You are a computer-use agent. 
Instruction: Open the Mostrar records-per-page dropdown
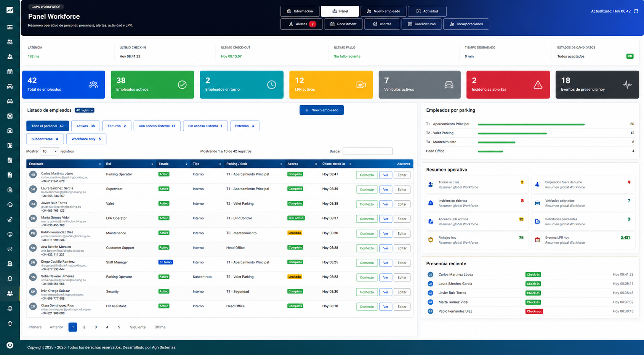(49, 151)
